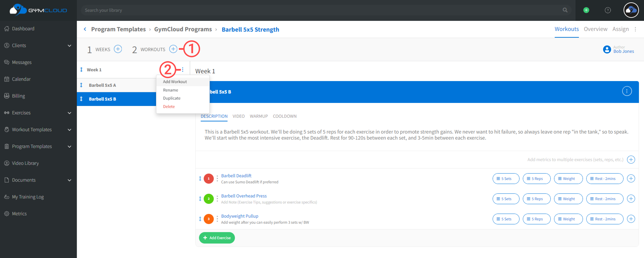Open the WARMUP tab

[x=259, y=116]
